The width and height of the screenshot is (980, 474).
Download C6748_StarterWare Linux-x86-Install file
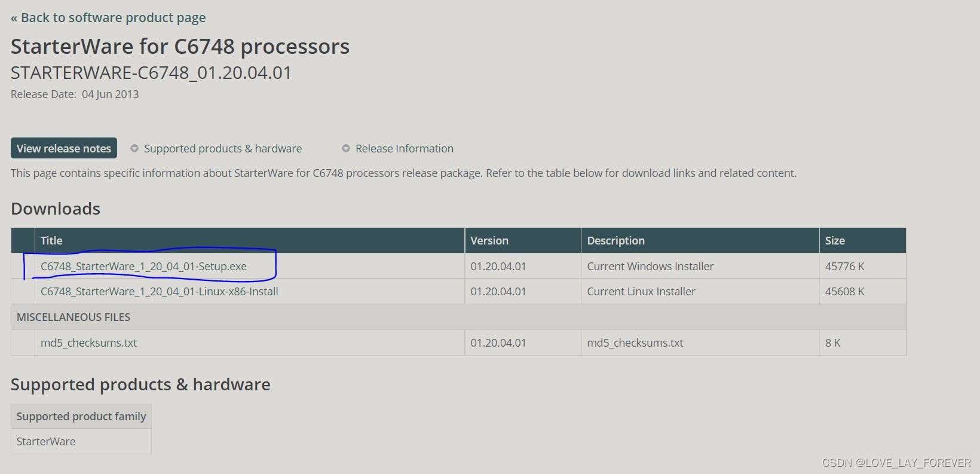pos(160,291)
